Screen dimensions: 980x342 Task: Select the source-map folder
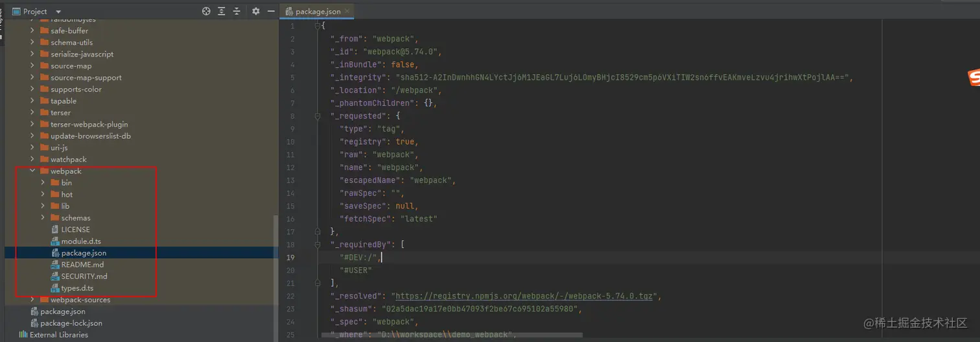[x=71, y=66]
